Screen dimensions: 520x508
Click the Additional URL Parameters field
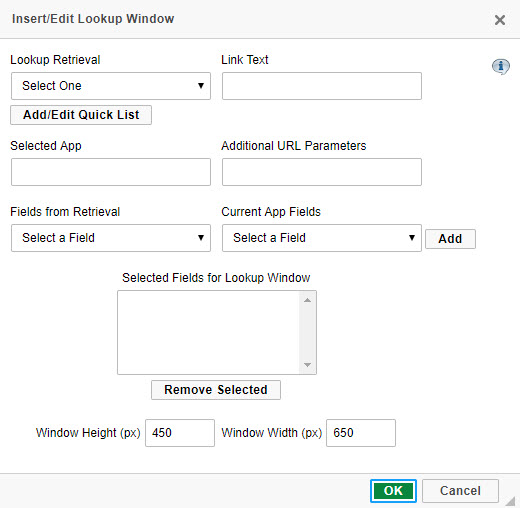[322, 172]
